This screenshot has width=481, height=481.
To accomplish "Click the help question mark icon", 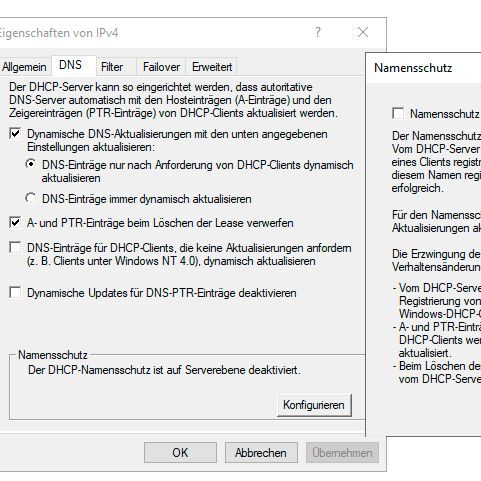I will click(x=318, y=32).
